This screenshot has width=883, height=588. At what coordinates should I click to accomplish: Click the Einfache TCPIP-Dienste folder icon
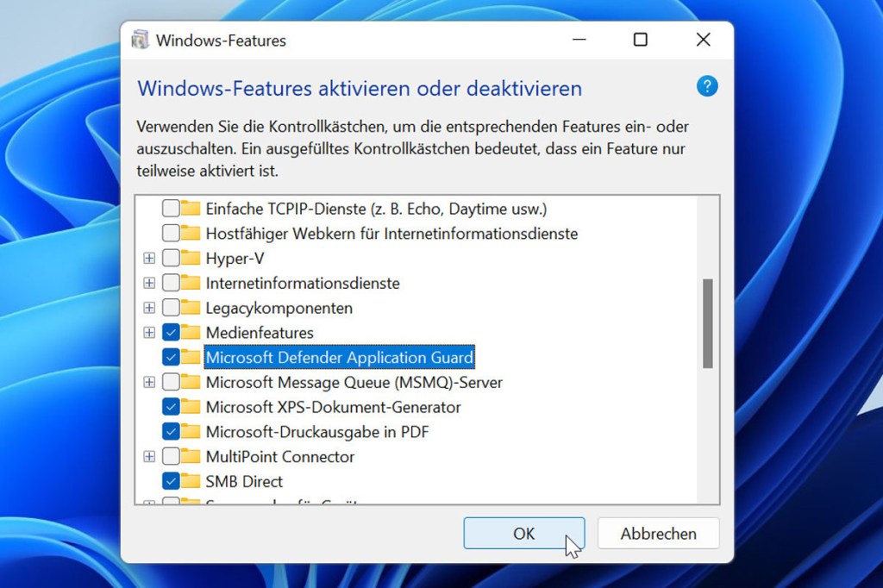tap(191, 209)
